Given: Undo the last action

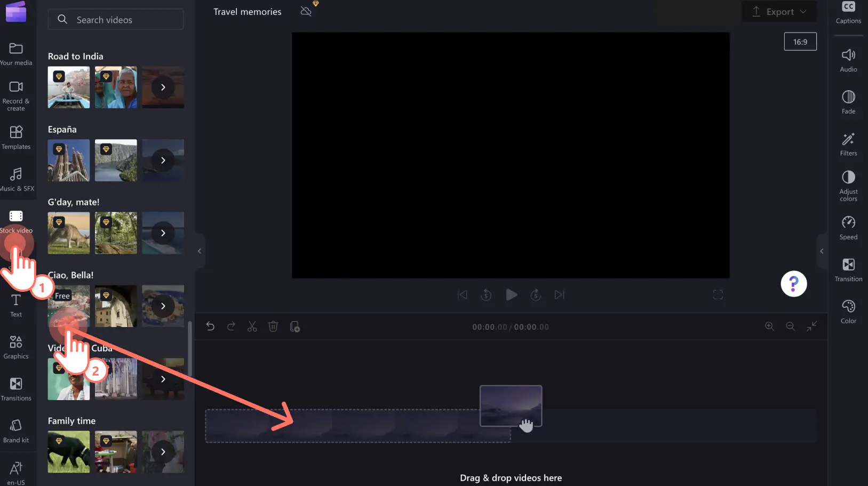Looking at the screenshot, I should 210,326.
